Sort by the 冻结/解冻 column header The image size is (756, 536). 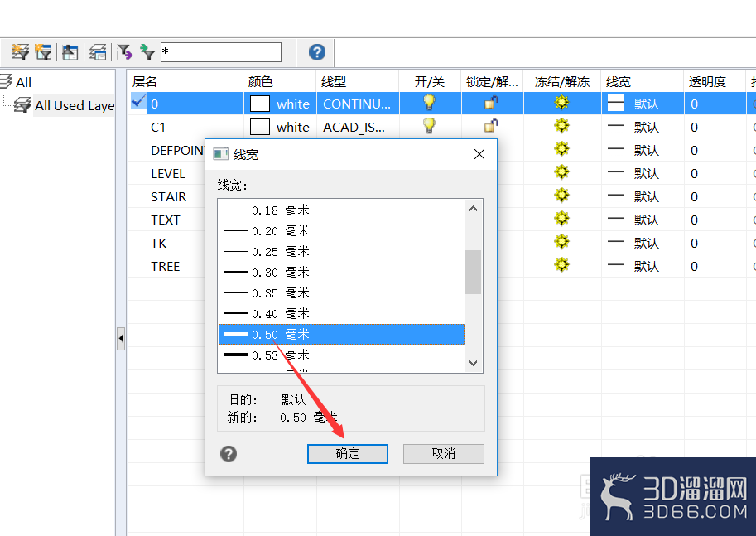pos(562,81)
